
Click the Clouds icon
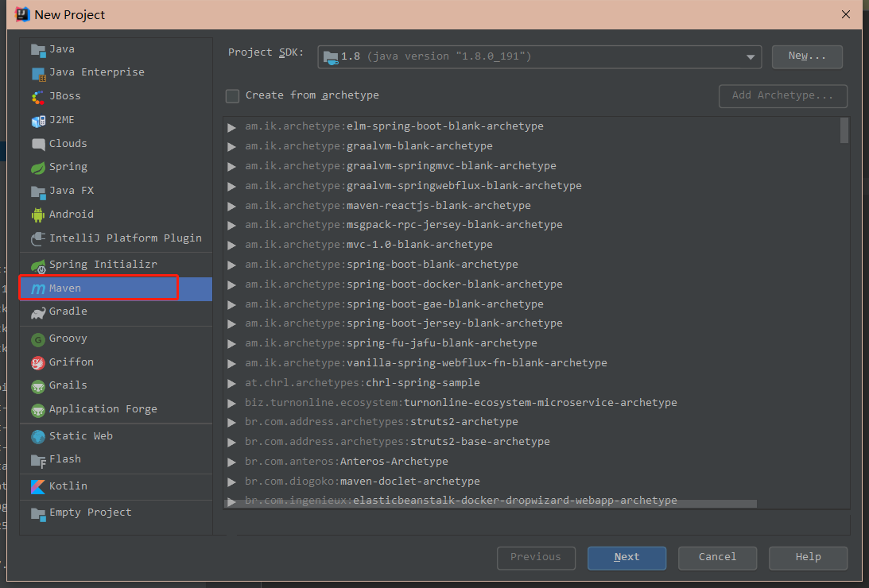coord(38,145)
